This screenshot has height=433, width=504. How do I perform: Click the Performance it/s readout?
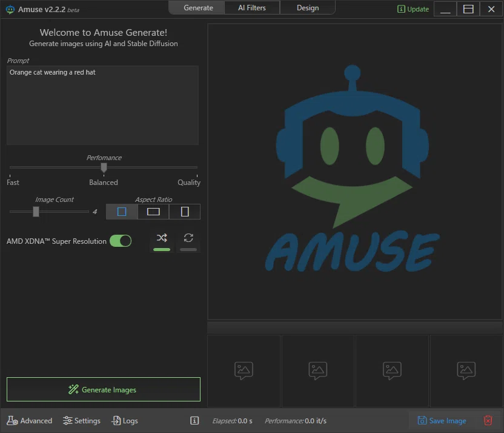296,421
